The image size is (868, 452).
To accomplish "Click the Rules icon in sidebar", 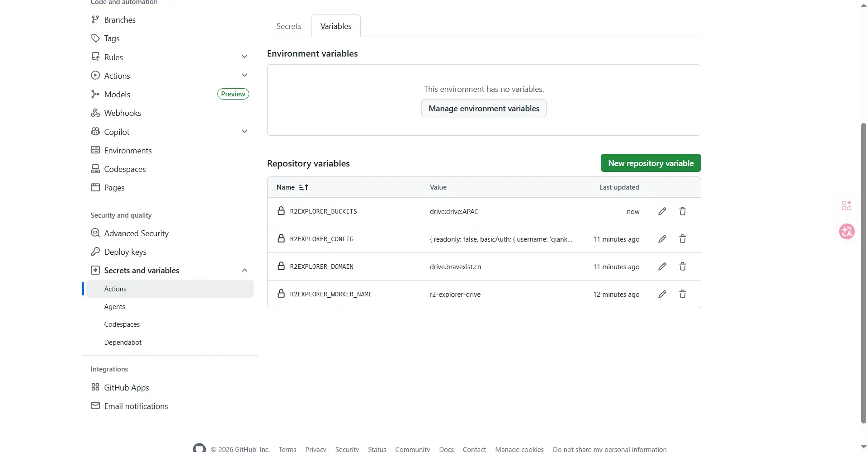I will pos(95,57).
